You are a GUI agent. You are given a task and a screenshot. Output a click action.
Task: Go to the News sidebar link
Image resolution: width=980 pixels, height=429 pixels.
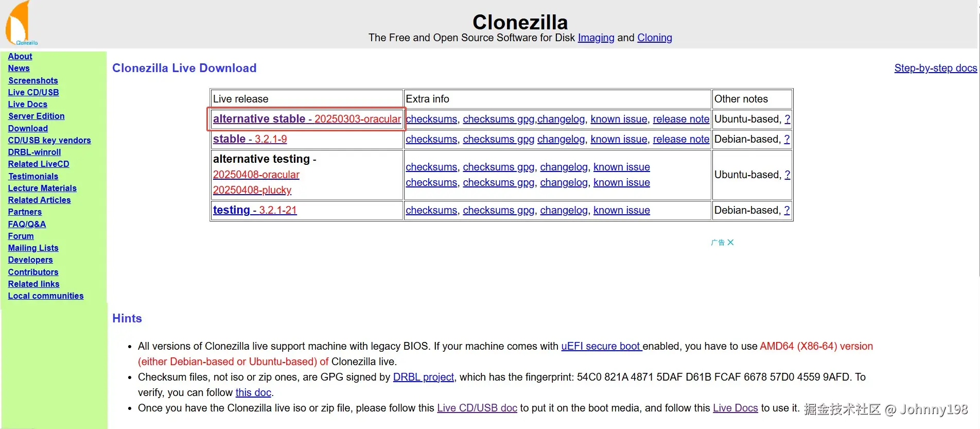[x=19, y=68]
